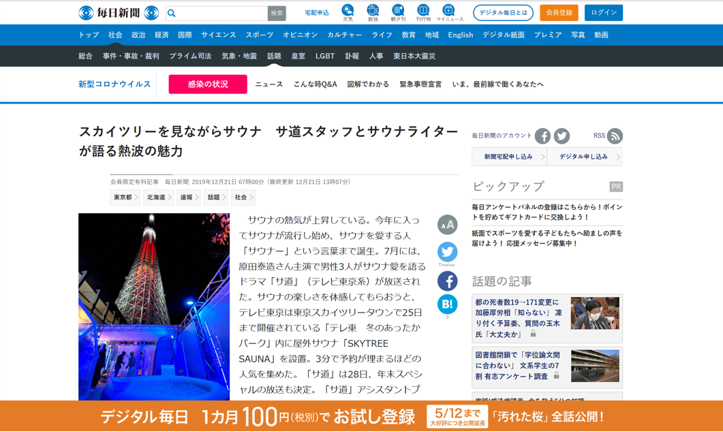Image resolution: width=723 pixels, height=432 pixels.
Task: Click the 検索 search button
Action: [x=277, y=13]
